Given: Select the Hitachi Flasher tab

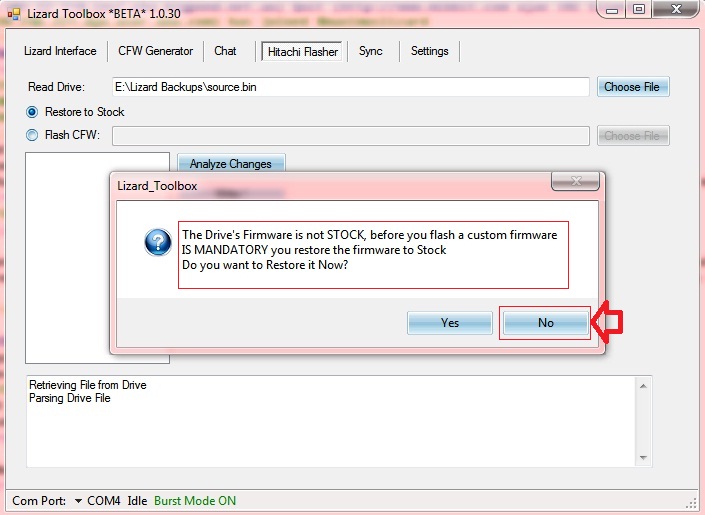Looking at the screenshot, I should [303, 52].
